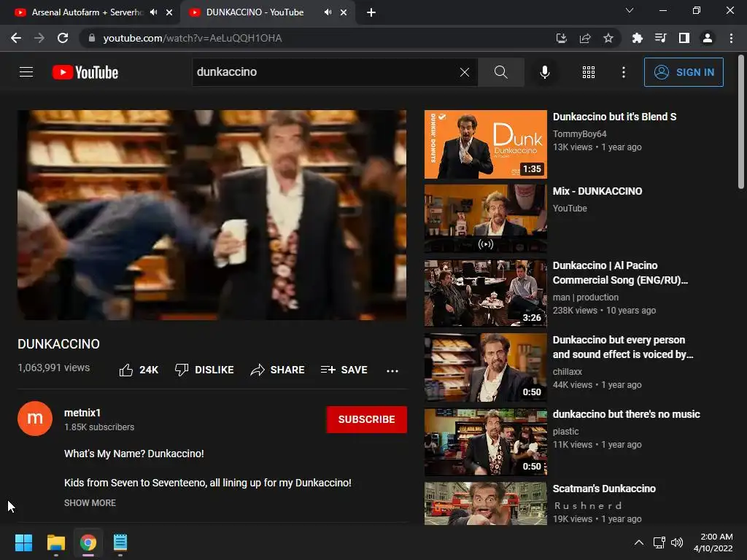Run search with the magnifier button
Image resolution: width=747 pixels, height=560 pixels.
[x=500, y=72]
